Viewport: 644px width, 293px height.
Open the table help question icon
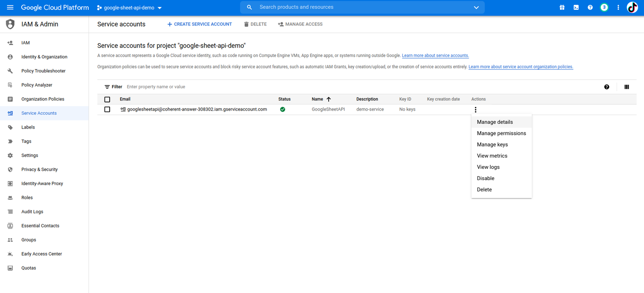click(x=607, y=87)
